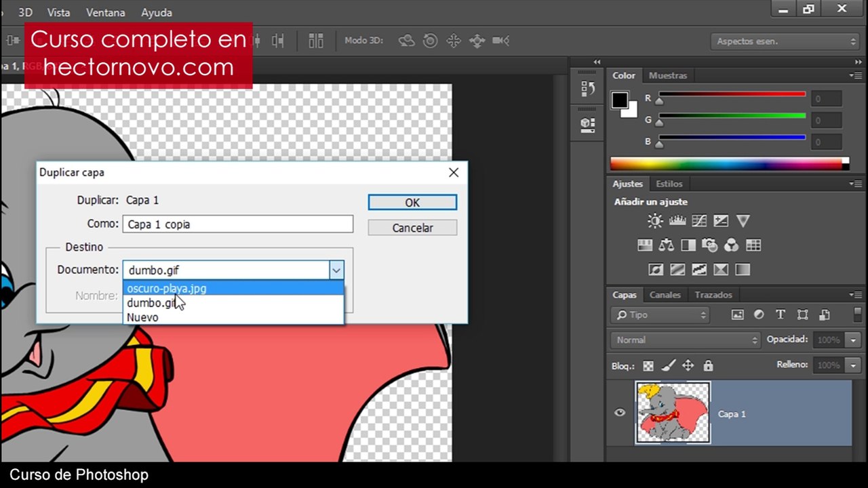Click the 3D roll icon

tap(430, 41)
